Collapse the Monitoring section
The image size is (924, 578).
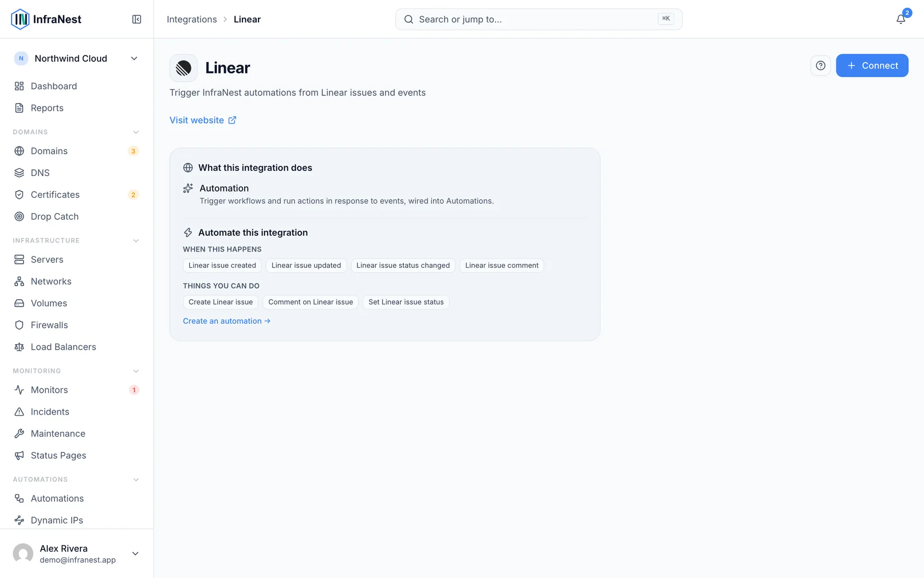click(x=136, y=371)
